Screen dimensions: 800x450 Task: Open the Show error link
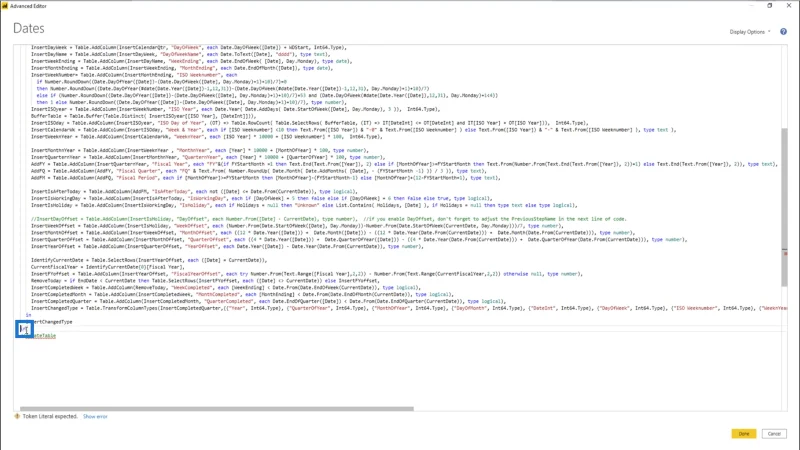(95, 416)
